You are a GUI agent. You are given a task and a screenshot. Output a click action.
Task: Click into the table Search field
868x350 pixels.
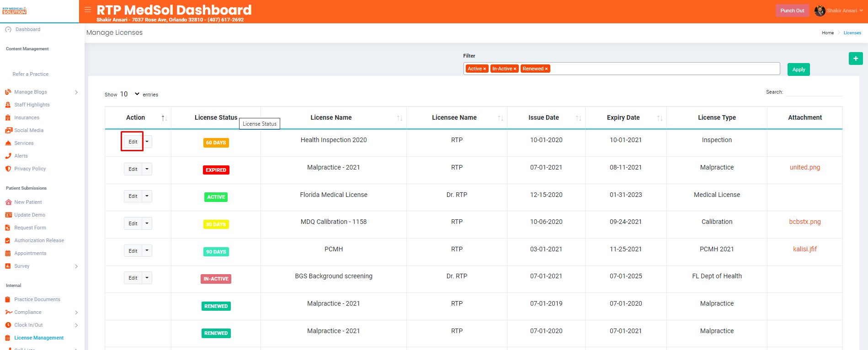click(x=814, y=92)
